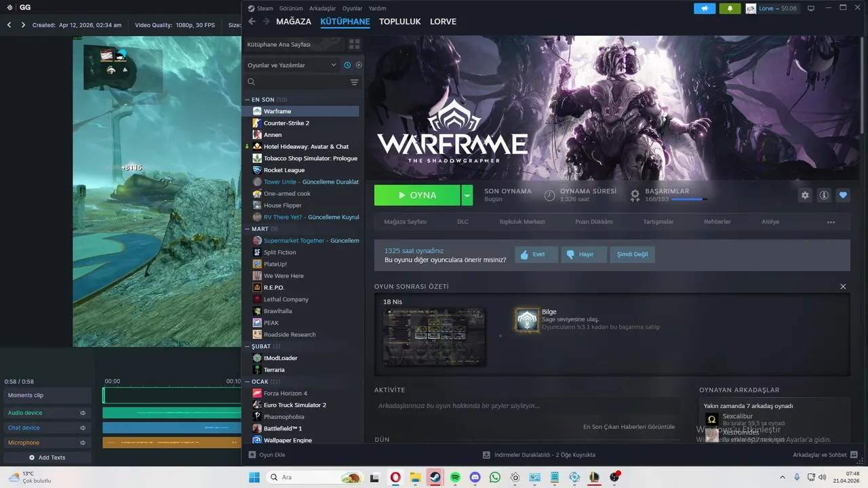The image size is (868, 488).
Task: Go to next clip in GG window
Action: [x=23, y=25]
